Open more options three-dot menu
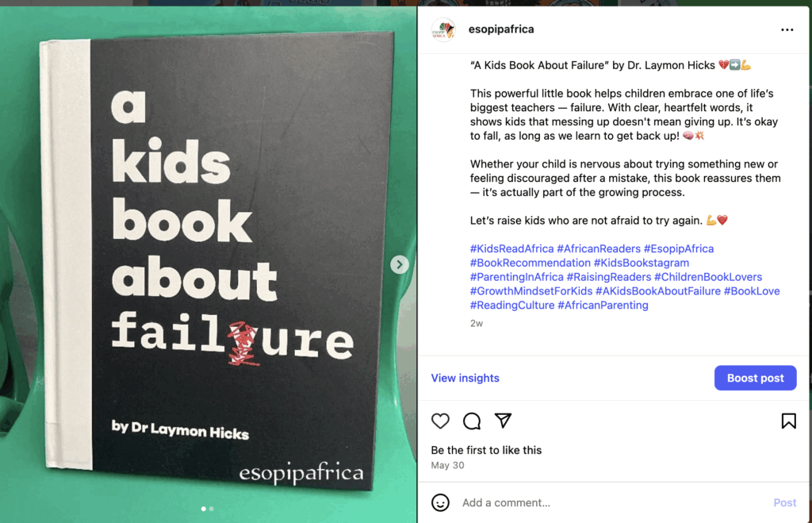 point(787,29)
